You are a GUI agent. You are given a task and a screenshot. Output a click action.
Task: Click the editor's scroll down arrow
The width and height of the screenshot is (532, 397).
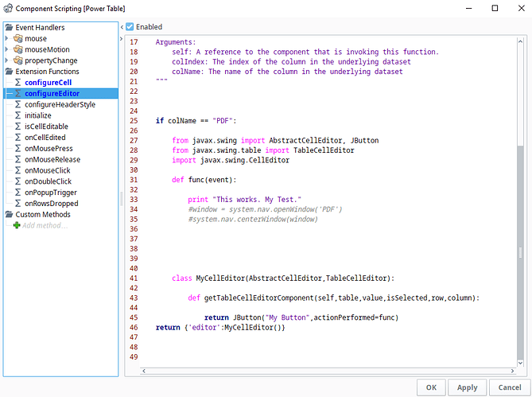point(520,363)
